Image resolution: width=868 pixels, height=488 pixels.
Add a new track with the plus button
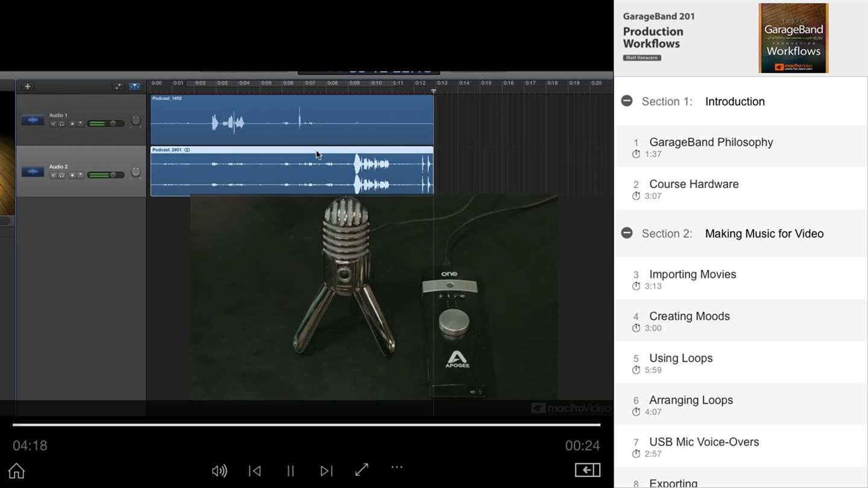click(27, 86)
